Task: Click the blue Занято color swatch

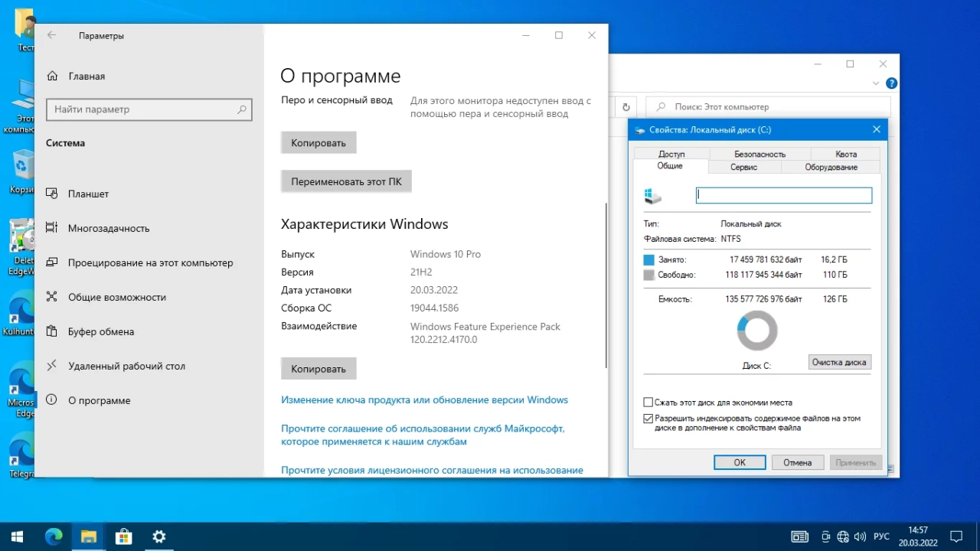Action: [649, 259]
